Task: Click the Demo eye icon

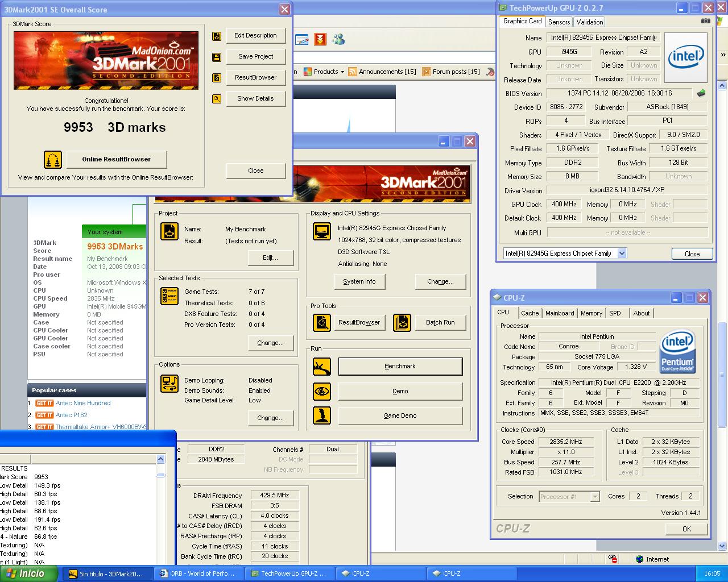Action: pyautogui.click(x=322, y=391)
